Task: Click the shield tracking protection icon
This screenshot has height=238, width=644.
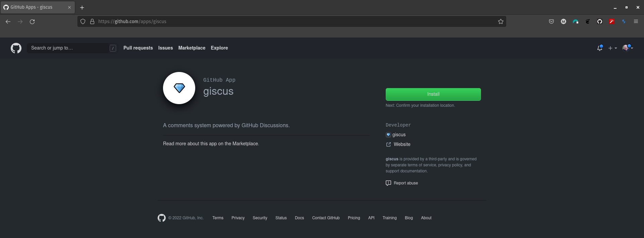Action: click(83, 21)
